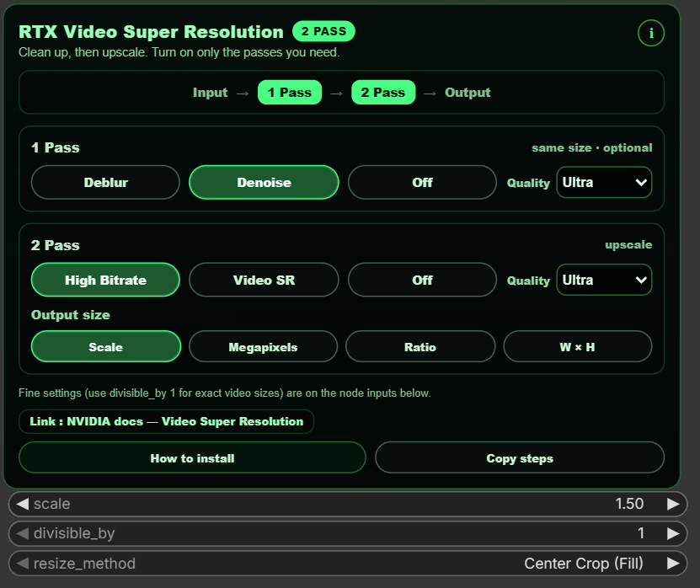
Task: Select Deblur mode for 1 Pass
Action: [x=105, y=182]
